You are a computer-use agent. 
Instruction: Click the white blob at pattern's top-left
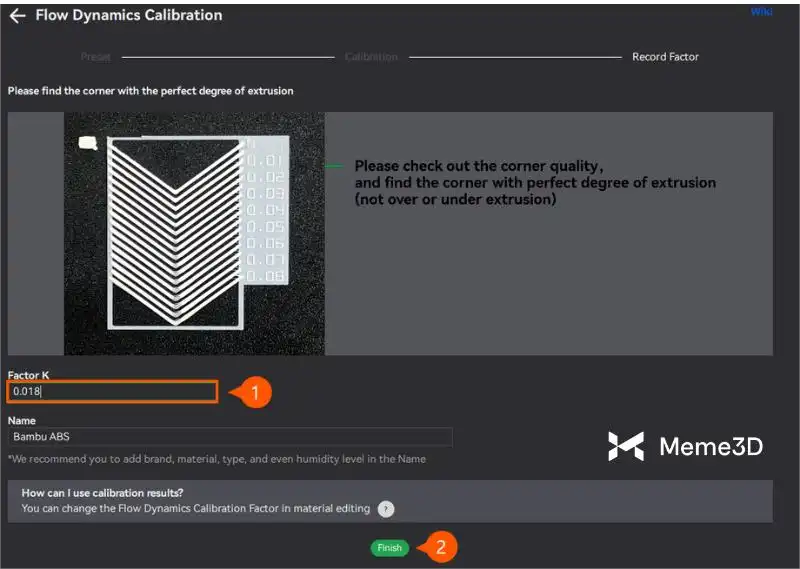(x=88, y=144)
